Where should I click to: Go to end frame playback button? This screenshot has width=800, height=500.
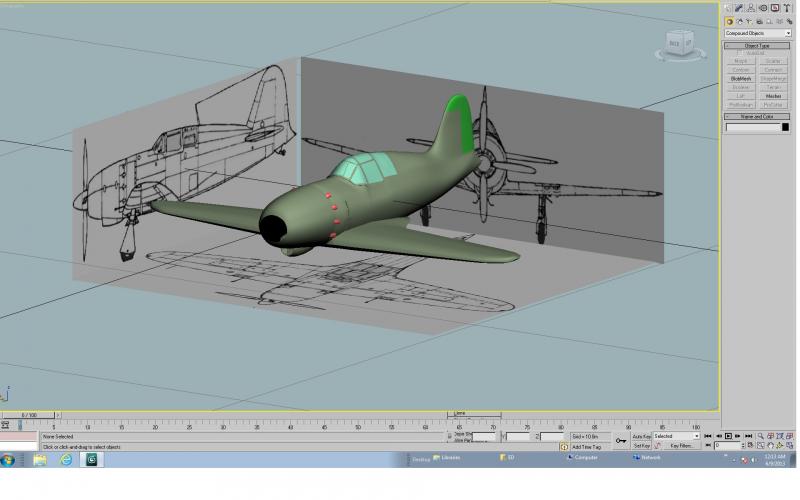tap(748, 436)
